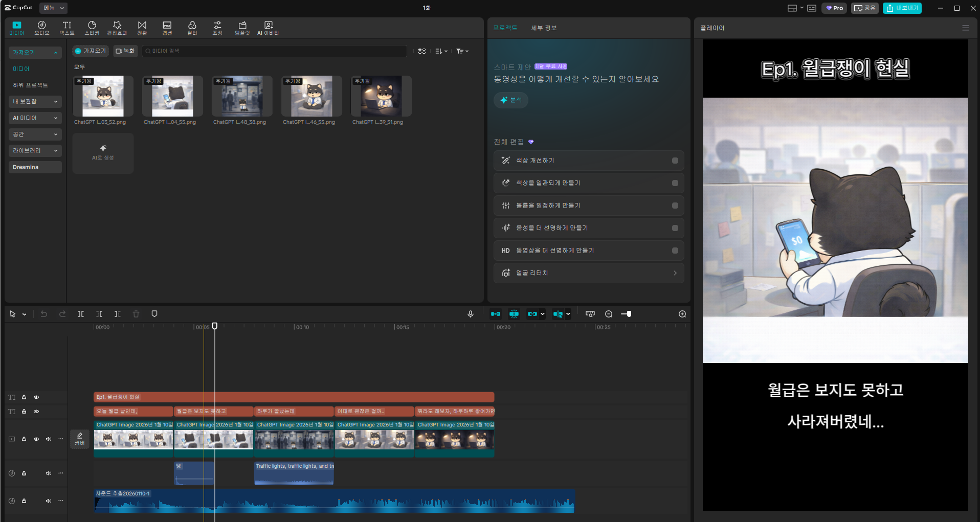Toggle the main track magnet

coord(496,314)
